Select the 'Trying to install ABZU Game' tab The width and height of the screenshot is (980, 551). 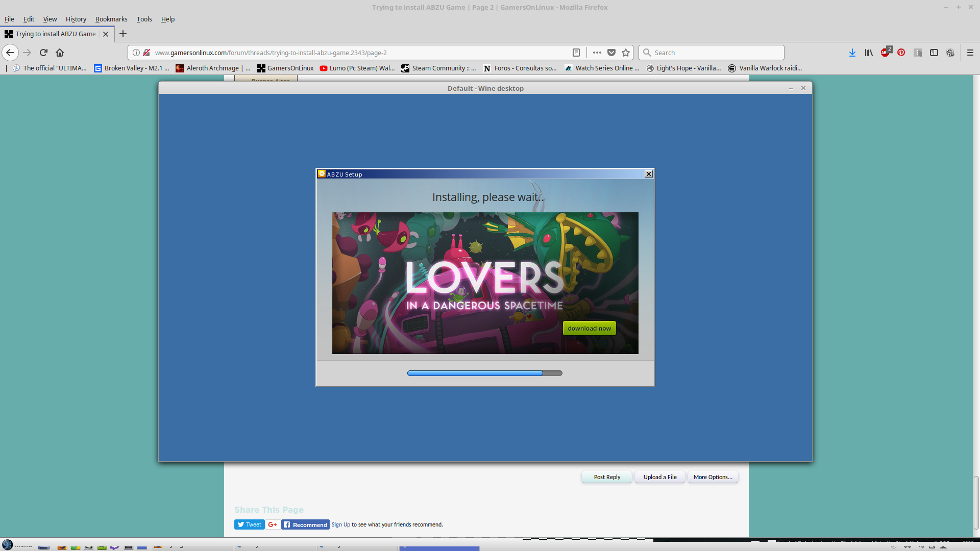(x=55, y=34)
